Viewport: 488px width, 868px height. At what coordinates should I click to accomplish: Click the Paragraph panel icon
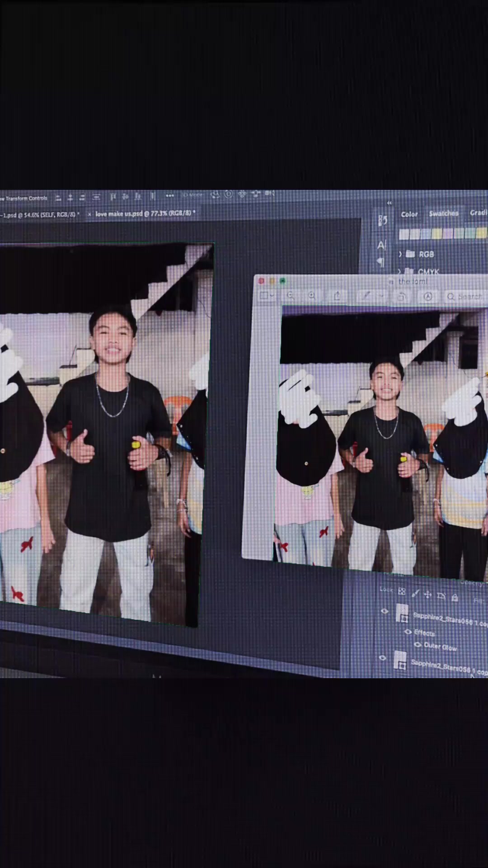click(381, 262)
